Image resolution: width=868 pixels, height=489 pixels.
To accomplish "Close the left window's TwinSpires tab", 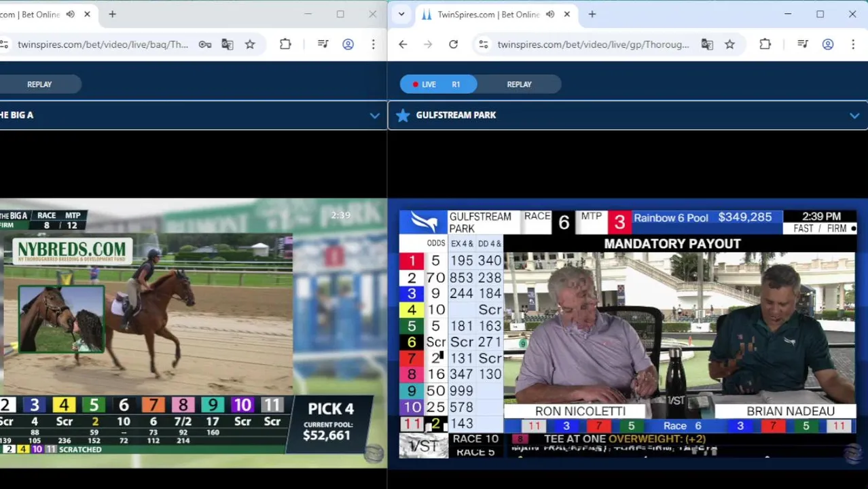I will (87, 14).
